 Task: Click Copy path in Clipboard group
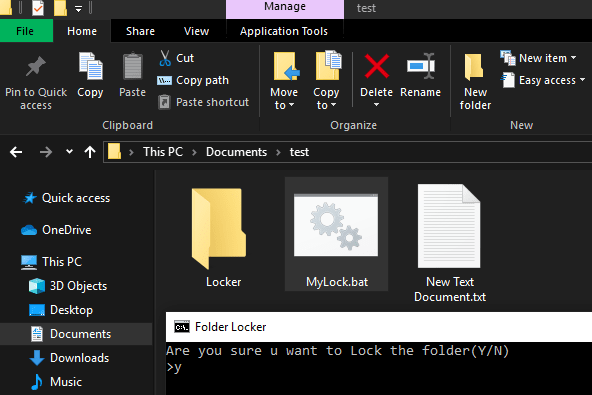pos(193,80)
